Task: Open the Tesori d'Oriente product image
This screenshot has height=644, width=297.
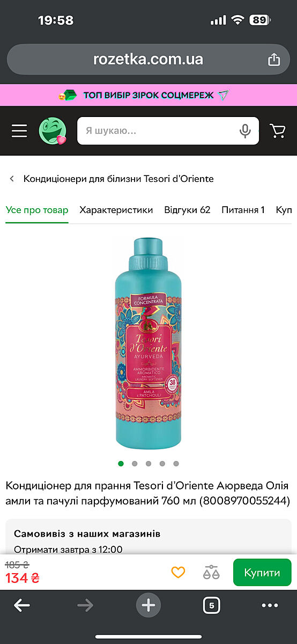Action: click(x=148, y=343)
